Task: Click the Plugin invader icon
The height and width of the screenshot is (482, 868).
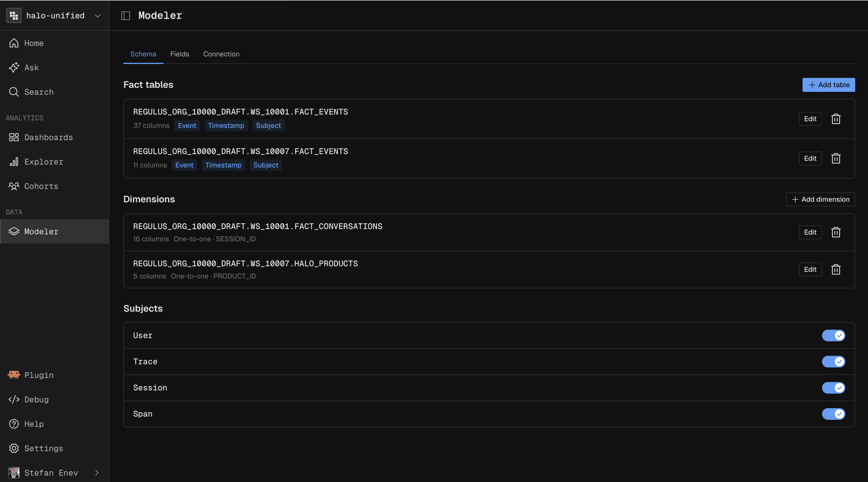Action: pos(14,375)
